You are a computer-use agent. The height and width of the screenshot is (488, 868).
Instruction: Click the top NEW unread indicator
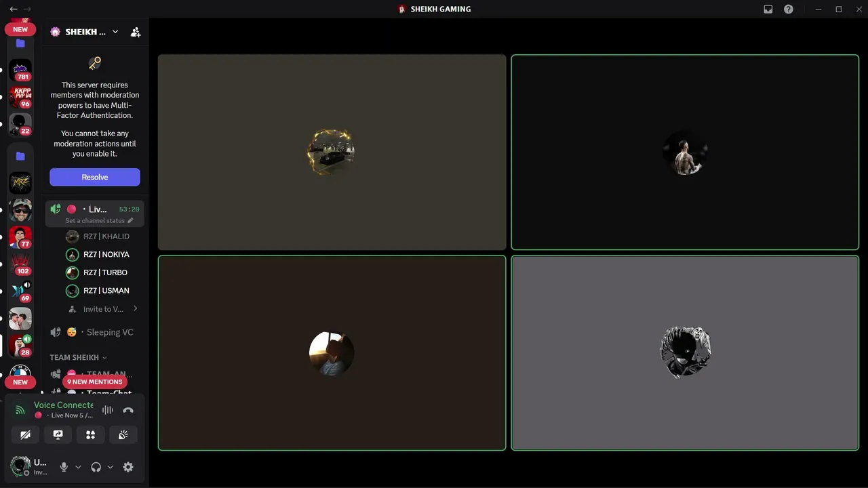(20, 29)
